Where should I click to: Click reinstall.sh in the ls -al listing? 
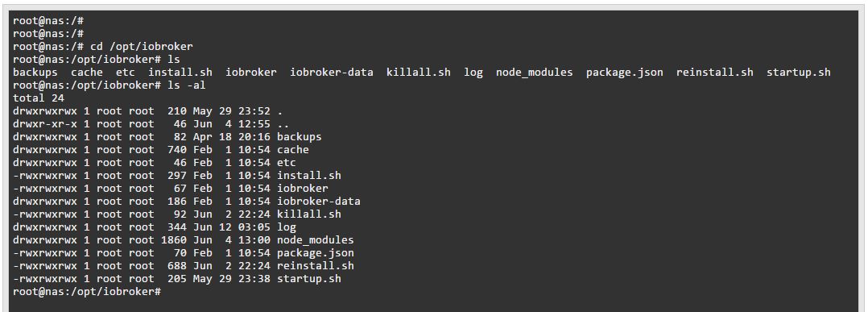point(315,265)
